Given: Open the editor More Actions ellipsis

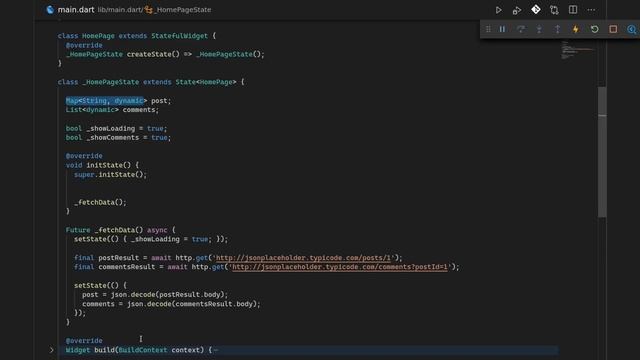Looking at the screenshot, I should tap(591, 10).
